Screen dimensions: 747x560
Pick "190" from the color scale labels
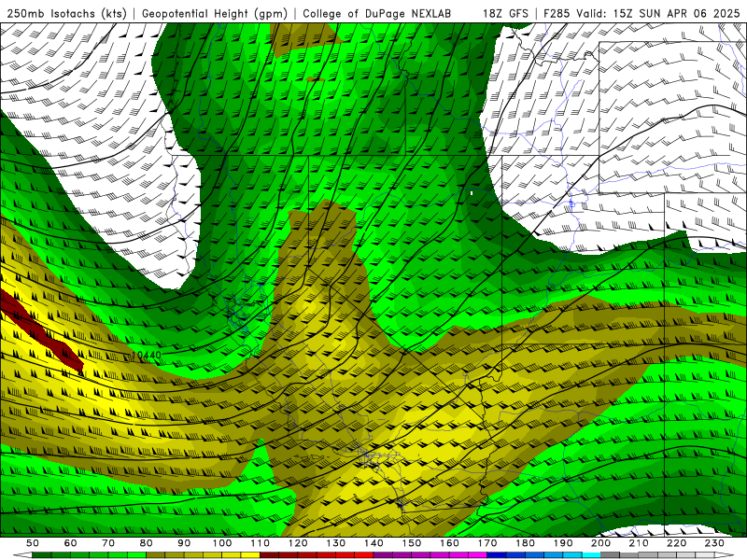tap(563, 543)
